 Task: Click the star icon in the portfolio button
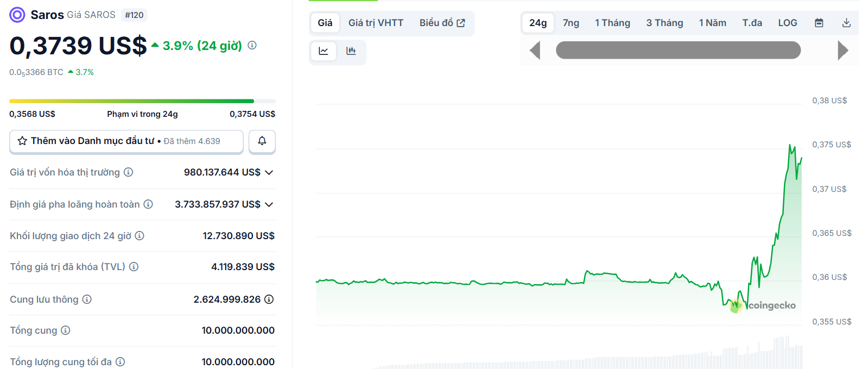click(x=22, y=141)
